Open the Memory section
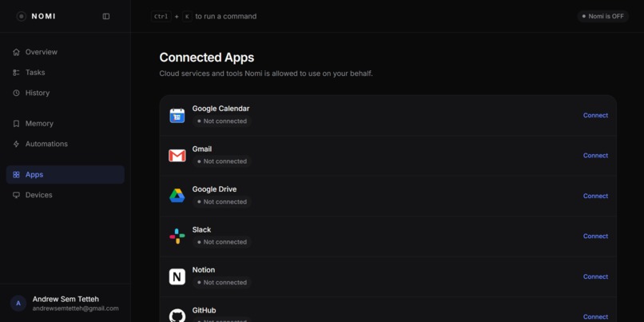Image resolution: width=644 pixels, height=322 pixels. pos(66,124)
